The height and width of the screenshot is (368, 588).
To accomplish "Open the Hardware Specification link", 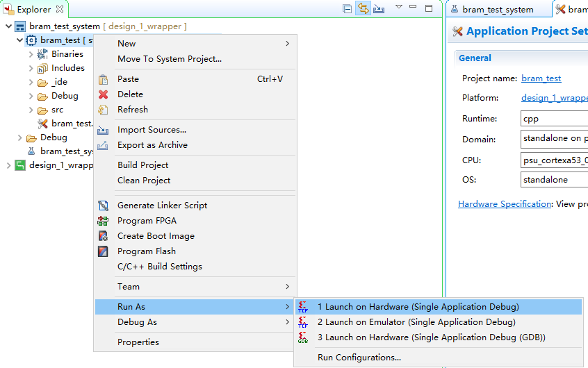I will coord(505,204).
